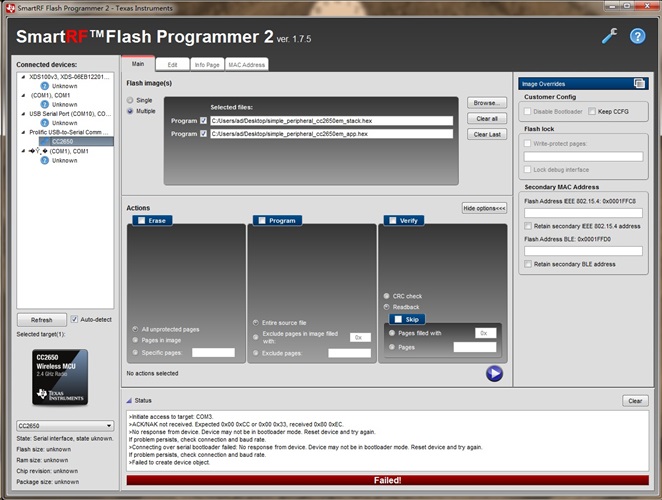Click the Clear all button
Viewport: 662px width, 500px height.
pos(487,119)
